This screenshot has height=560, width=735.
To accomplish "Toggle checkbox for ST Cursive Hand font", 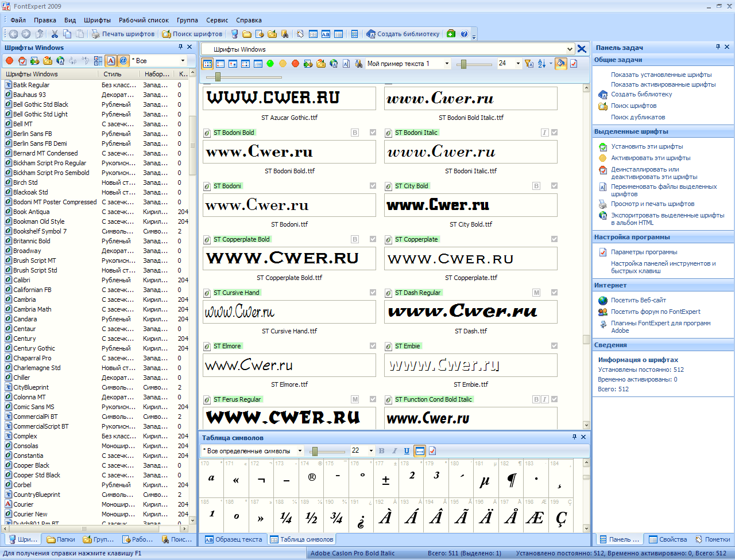I will (373, 293).
